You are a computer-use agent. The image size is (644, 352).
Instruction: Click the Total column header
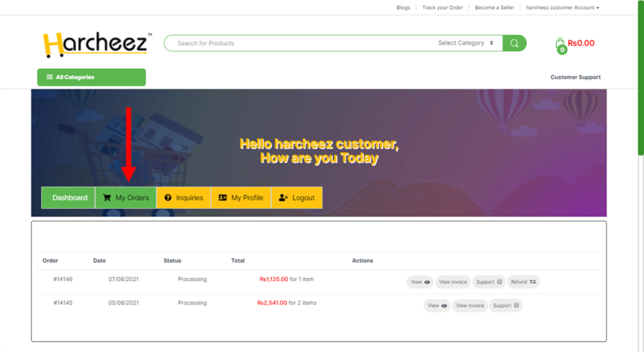[x=238, y=260]
